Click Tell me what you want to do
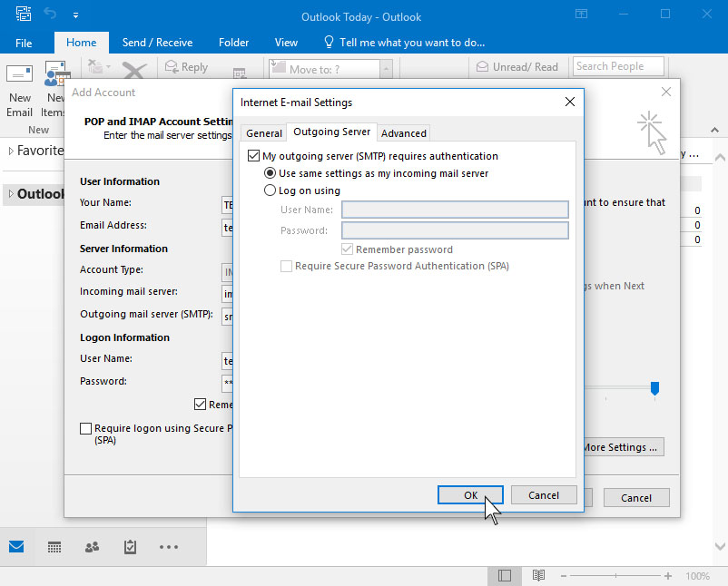 coord(412,43)
